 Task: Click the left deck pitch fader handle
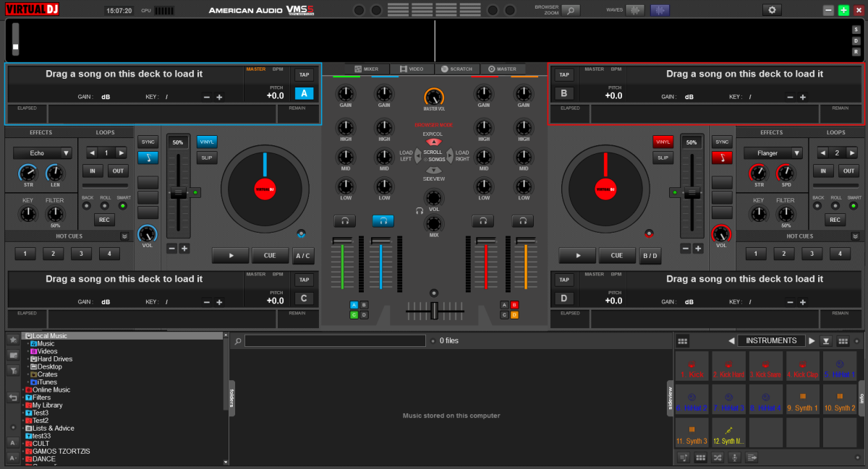(178, 192)
